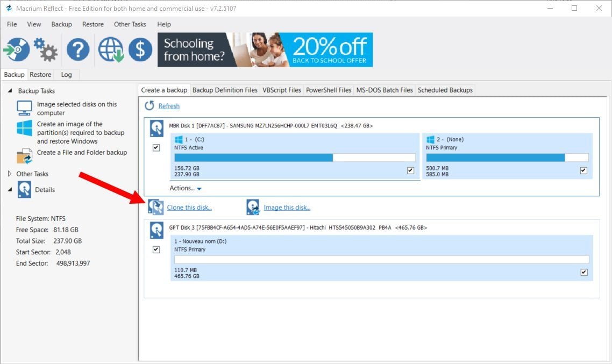Click the MBR Disk 1 SAMSUNG header text
This screenshot has width=612, height=364.
pyautogui.click(x=271, y=126)
